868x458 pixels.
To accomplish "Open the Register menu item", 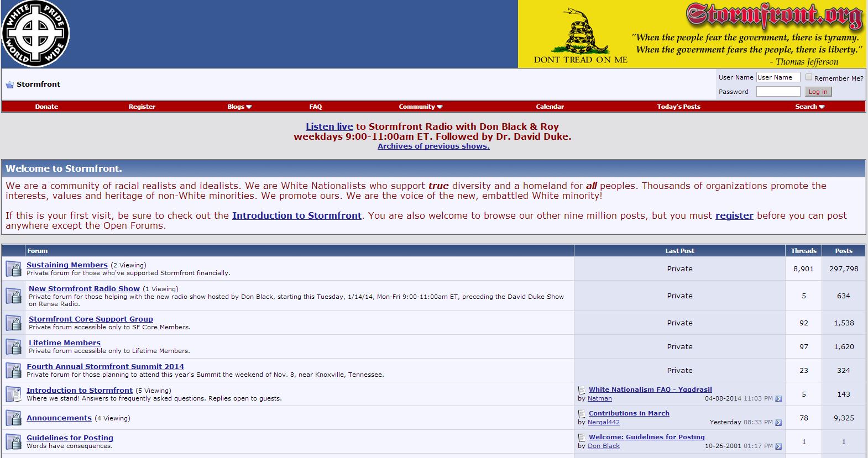I will pos(142,107).
